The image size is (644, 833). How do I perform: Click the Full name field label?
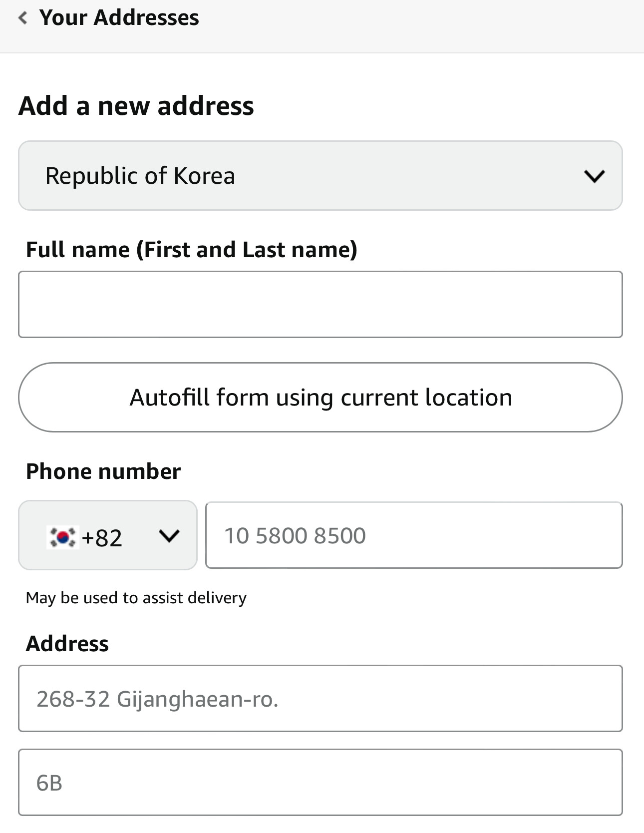(192, 250)
